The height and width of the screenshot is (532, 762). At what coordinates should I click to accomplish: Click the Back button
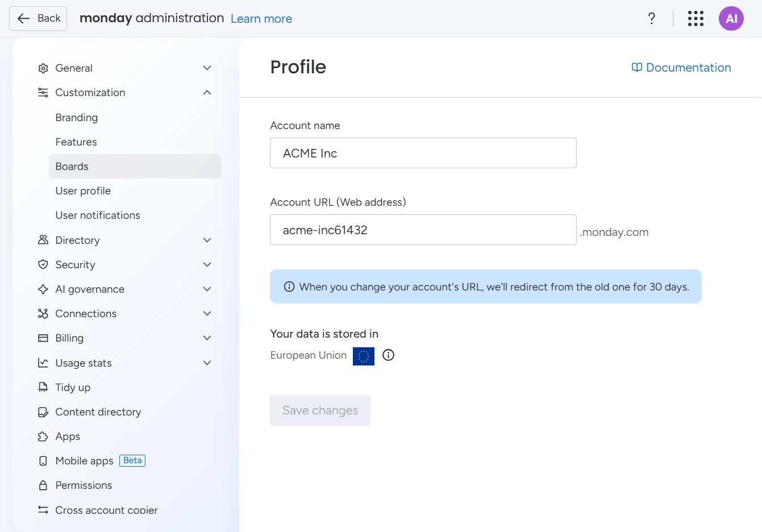pyautogui.click(x=38, y=18)
